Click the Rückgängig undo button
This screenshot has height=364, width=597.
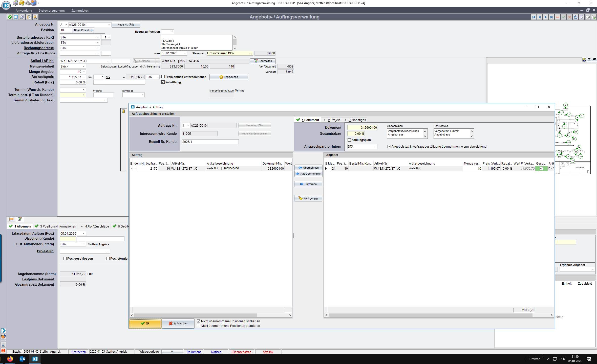[308, 198]
